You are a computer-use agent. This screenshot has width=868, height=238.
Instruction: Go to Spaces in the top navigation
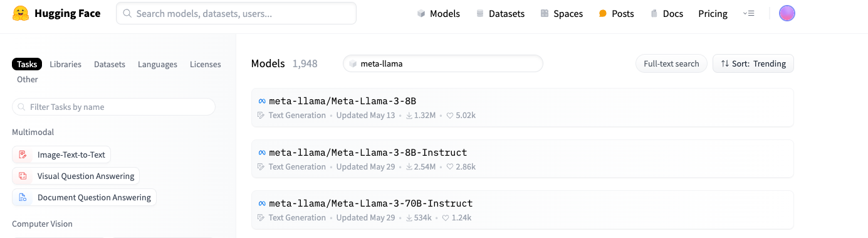click(x=562, y=13)
